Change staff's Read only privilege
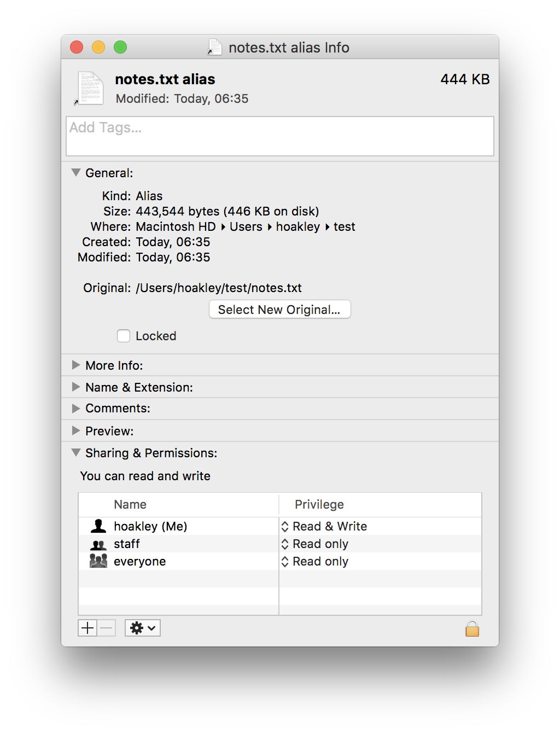 coord(315,544)
